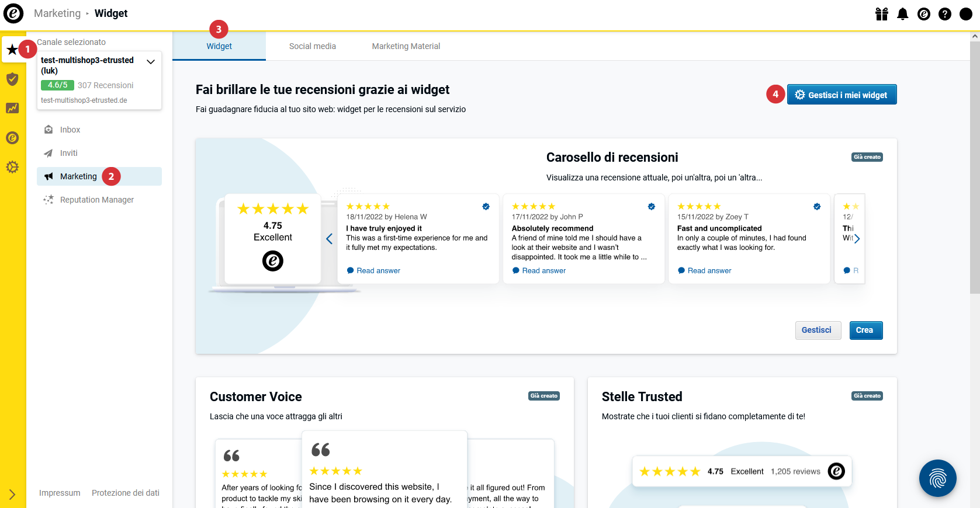Screen dimensions: 980x508
Task: Click the profile avatar circle
Action: click(x=966, y=14)
